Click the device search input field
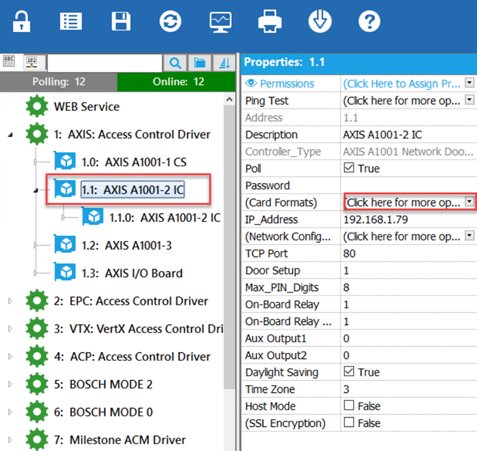Image resolution: width=477 pixels, height=451 pixels. click(105, 63)
